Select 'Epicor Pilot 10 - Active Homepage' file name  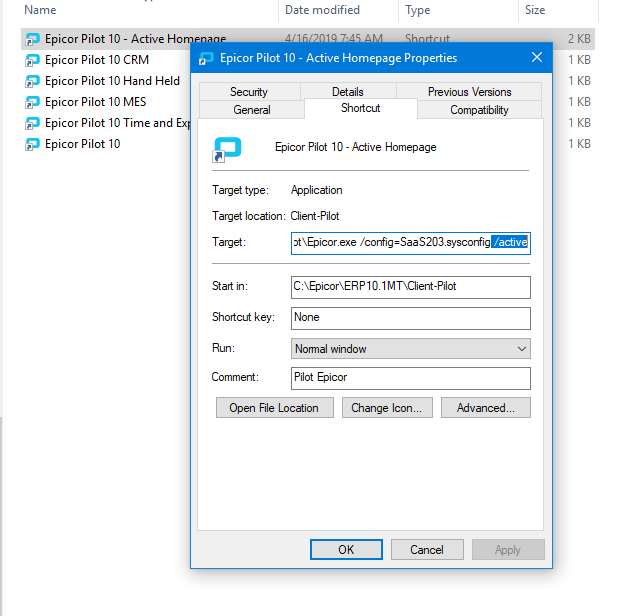point(136,39)
